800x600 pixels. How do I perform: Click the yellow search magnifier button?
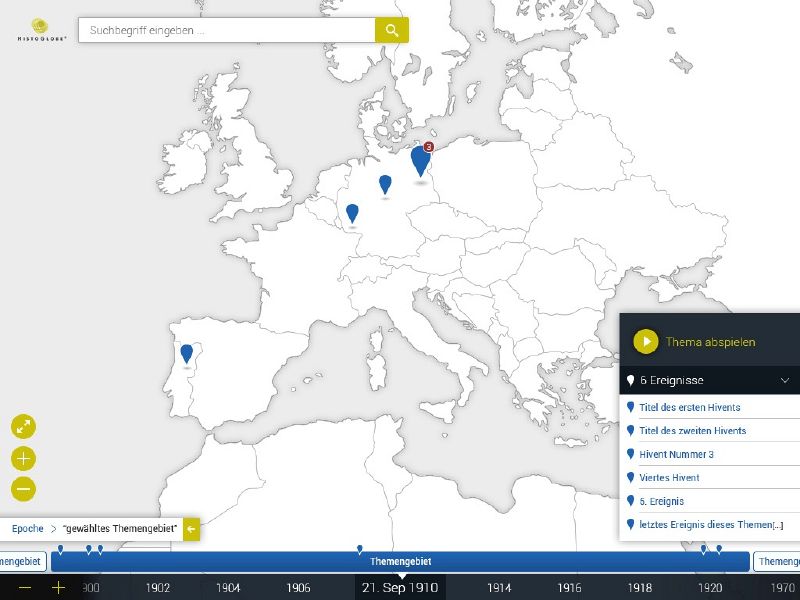click(x=391, y=30)
